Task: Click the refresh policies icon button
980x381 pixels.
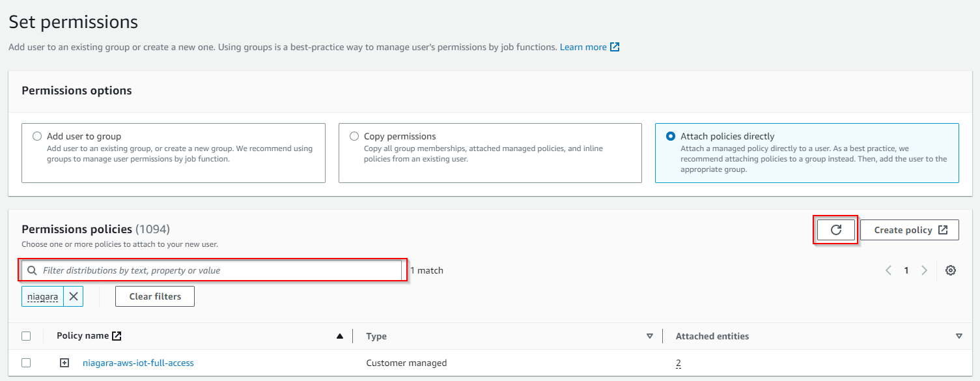Action: pyautogui.click(x=836, y=230)
